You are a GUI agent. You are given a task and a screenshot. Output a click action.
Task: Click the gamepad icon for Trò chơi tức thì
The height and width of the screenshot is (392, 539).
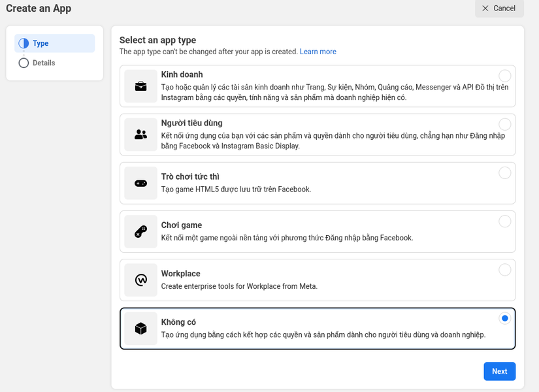click(140, 184)
